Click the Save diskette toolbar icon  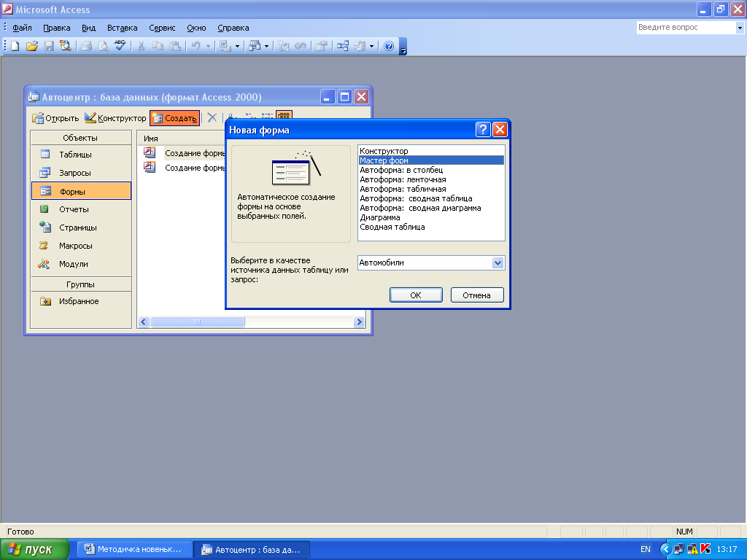[x=49, y=46]
